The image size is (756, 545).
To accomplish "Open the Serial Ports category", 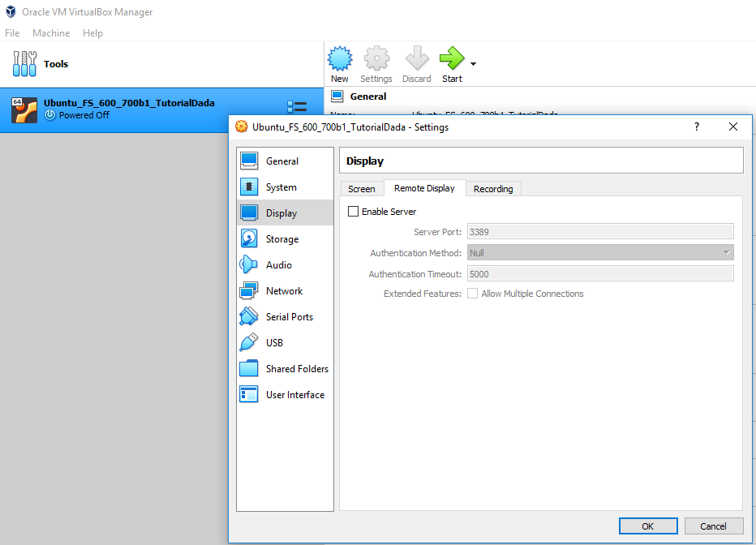I will [x=289, y=317].
